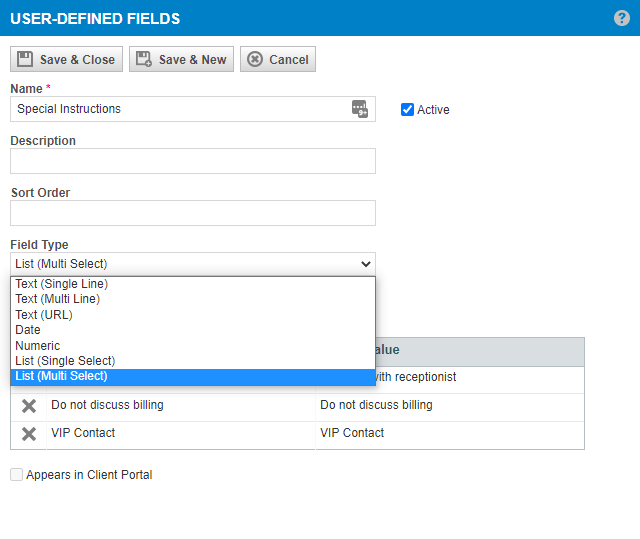Delete the Do not discuss billing row

coord(29,406)
